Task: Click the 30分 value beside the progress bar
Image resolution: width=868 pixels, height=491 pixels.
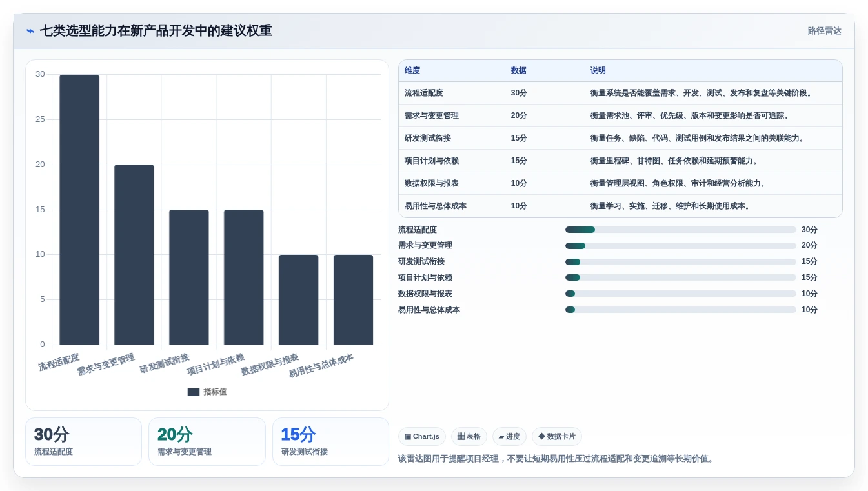Action: (809, 230)
